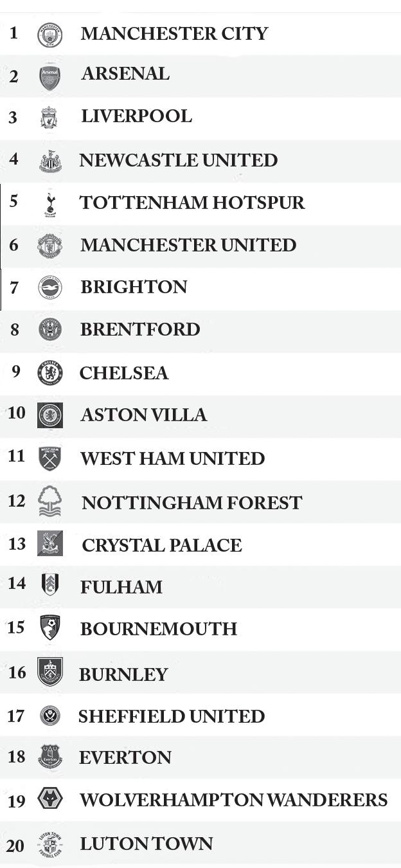Select the Liverpool crest icon

coord(49,118)
